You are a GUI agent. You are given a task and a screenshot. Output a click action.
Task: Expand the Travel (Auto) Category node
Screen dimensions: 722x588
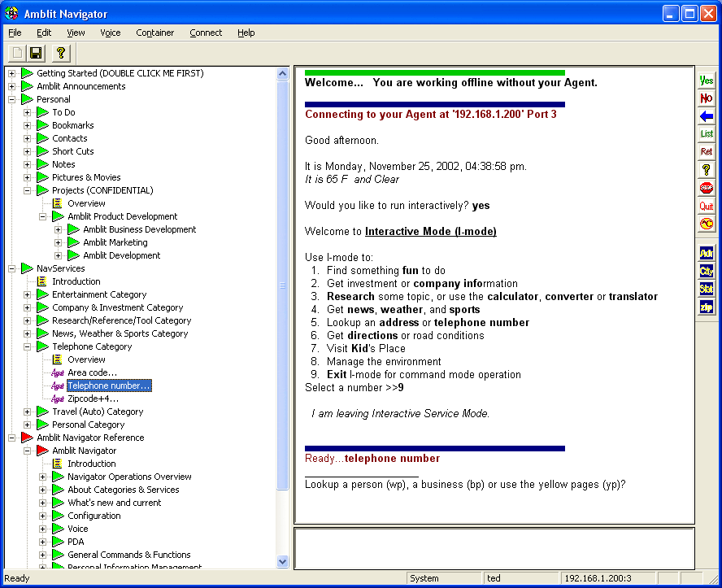pos(27,412)
